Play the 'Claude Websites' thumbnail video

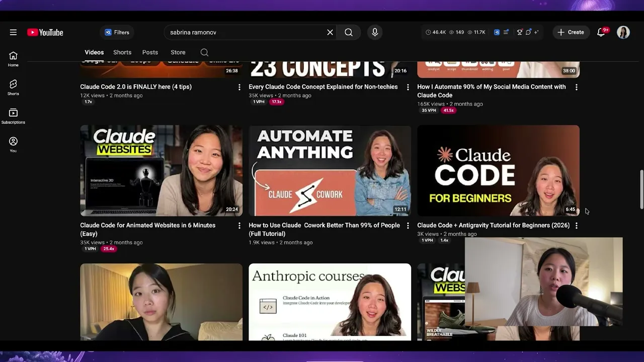coord(161,170)
